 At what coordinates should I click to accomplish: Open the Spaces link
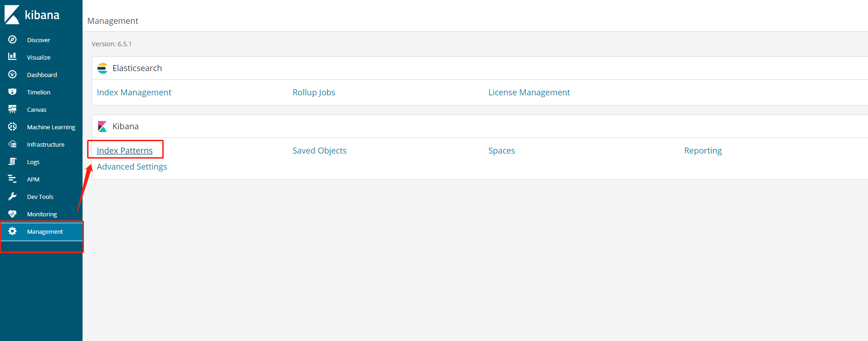502,150
